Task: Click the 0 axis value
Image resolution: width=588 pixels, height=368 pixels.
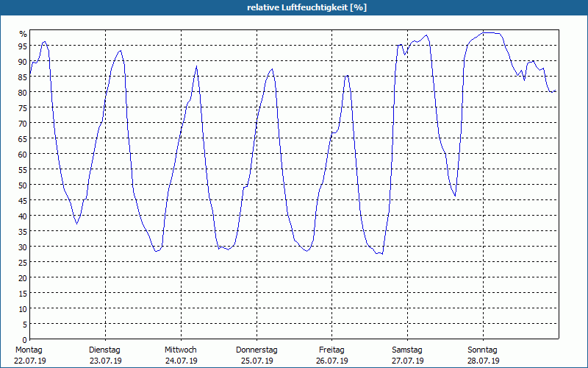Action: [x=25, y=340]
